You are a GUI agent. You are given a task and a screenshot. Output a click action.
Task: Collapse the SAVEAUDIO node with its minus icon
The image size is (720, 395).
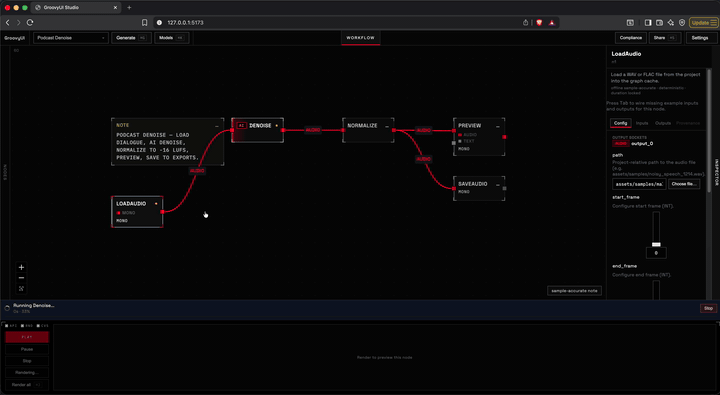click(x=498, y=184)
